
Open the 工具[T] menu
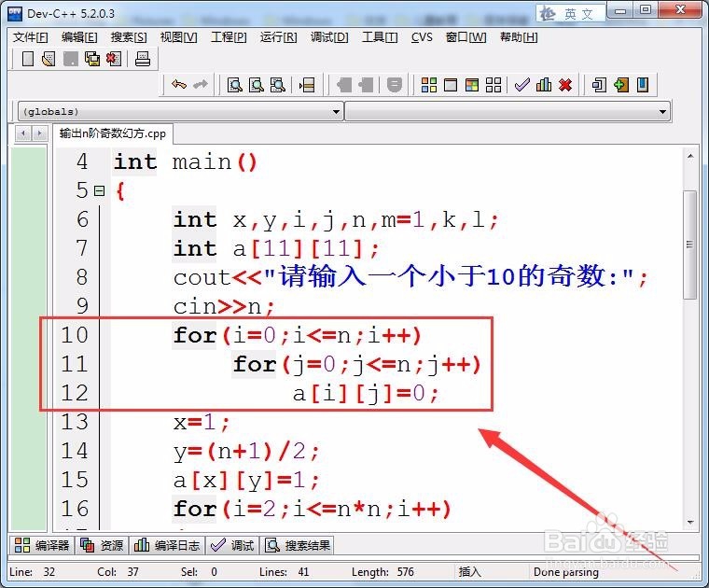click(380, 37)
